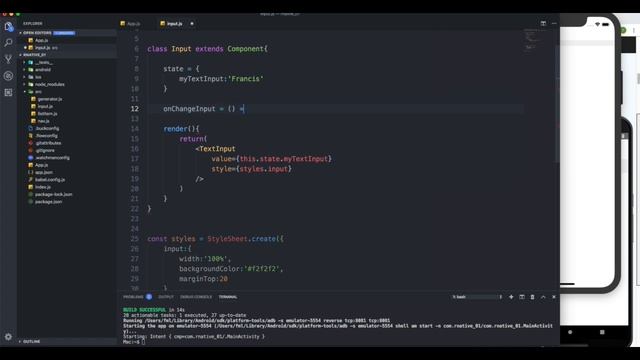Open the Output panel tab

(x=166, y=297)
